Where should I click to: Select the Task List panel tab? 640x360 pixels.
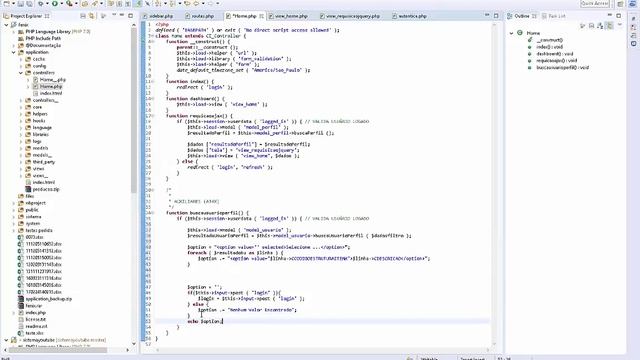(x=553, y=16)
